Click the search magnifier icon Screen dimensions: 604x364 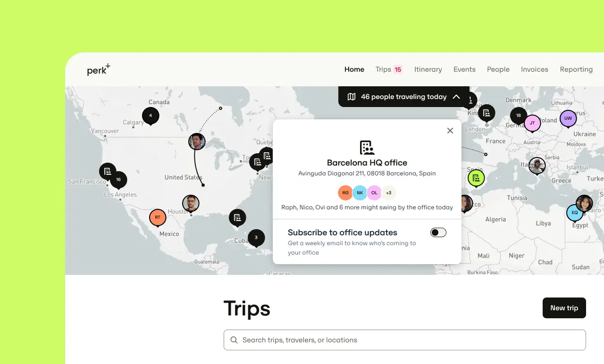pos(234,340)
